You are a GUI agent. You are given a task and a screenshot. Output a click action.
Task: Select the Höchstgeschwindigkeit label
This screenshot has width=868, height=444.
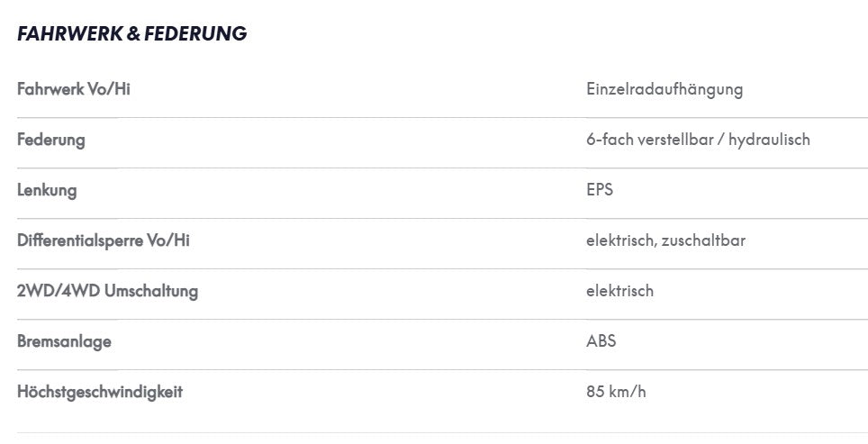(x=100, y=393)
